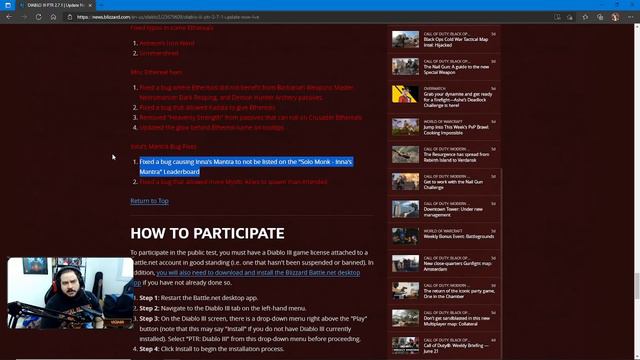
Task: Click the browser Back arrow
Action: coord(9,17)
